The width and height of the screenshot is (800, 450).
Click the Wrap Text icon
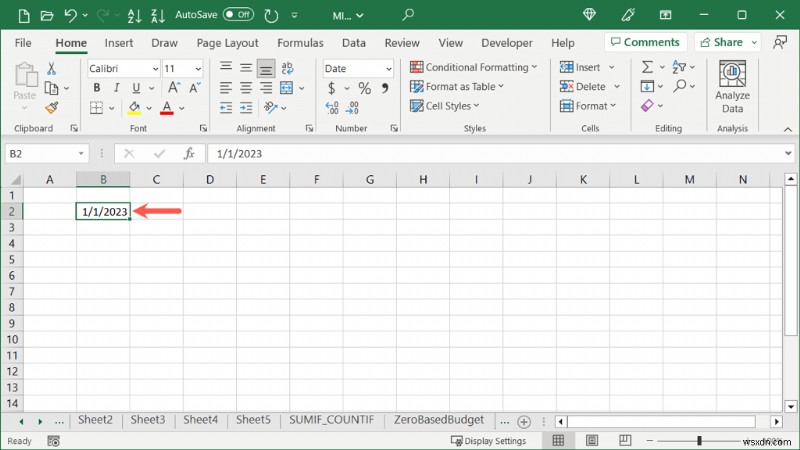tap(287, 68)
